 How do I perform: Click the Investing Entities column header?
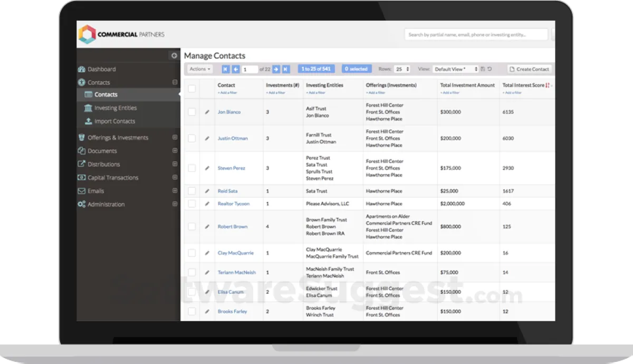(x=324, y=85)
